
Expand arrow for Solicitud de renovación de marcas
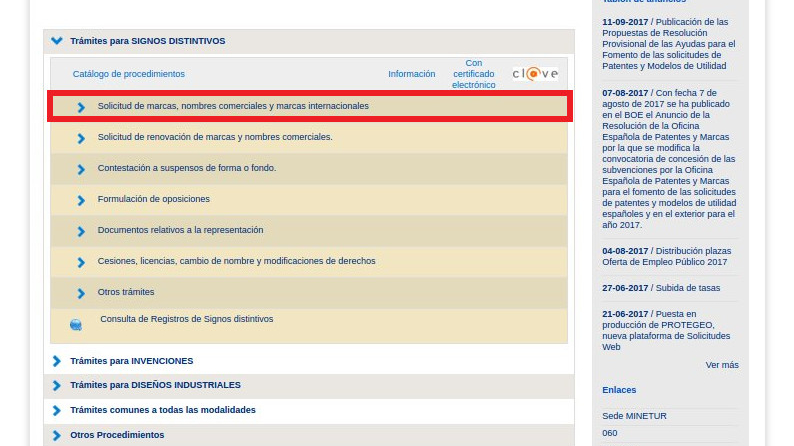[81, 138]
